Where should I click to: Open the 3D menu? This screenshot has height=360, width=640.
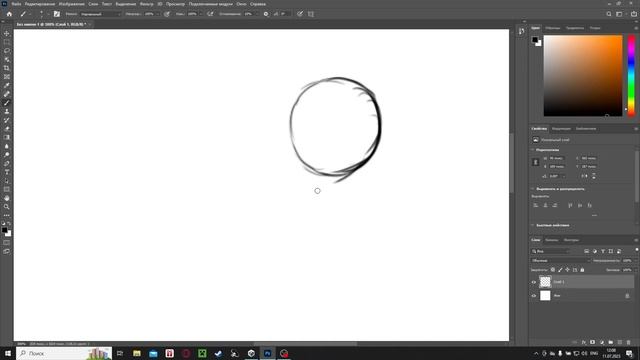pos(160,4)
